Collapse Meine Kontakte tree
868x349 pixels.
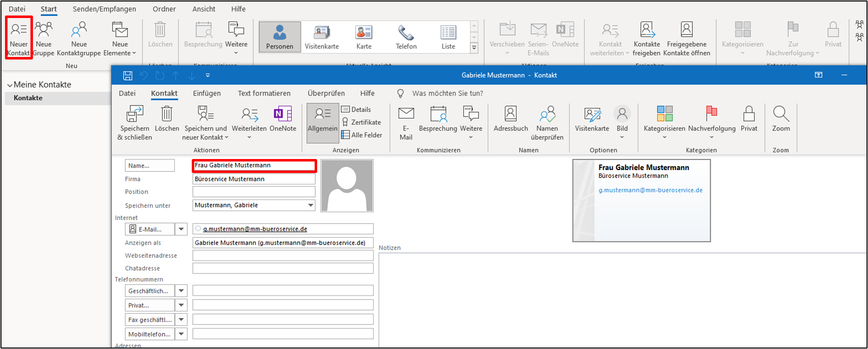[9, 85]
